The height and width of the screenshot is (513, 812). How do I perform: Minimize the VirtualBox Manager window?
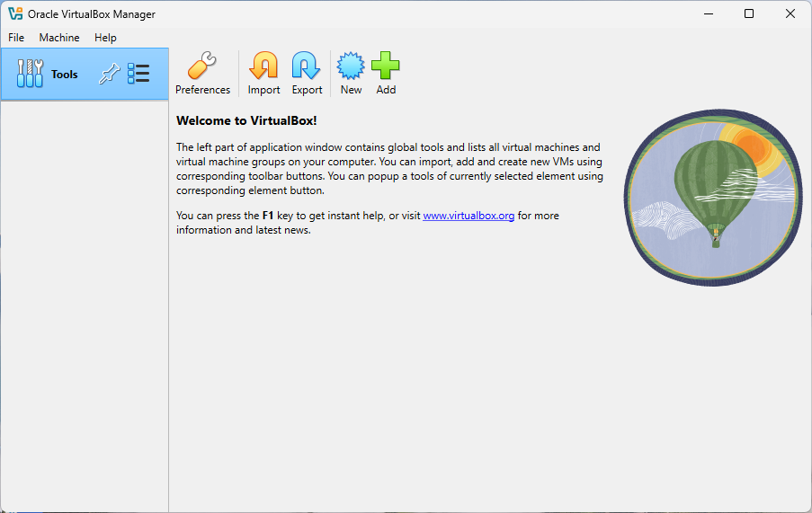(x=707, y=13)
